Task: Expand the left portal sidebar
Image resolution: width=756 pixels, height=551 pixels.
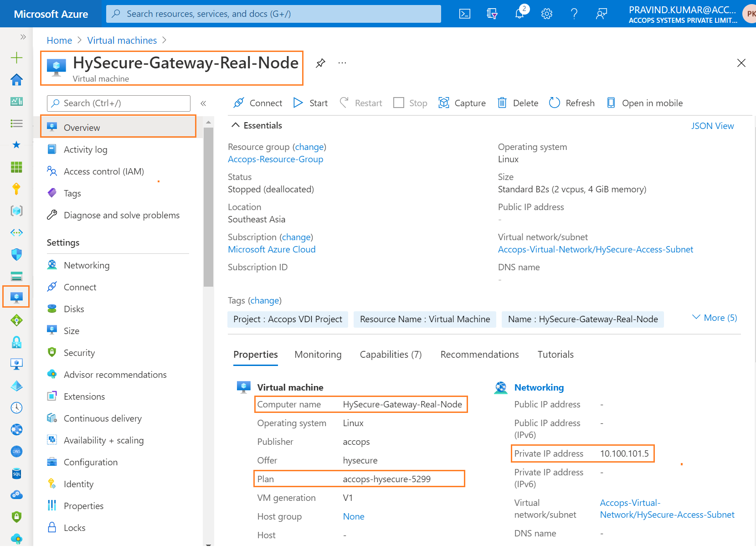Action: click(23, 37)
